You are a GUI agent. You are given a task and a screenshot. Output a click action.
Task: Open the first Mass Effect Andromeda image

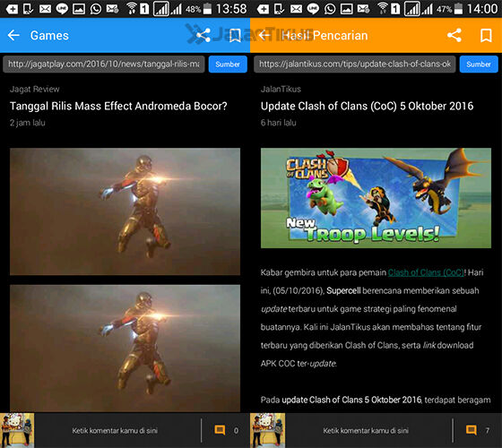[125, 211]
